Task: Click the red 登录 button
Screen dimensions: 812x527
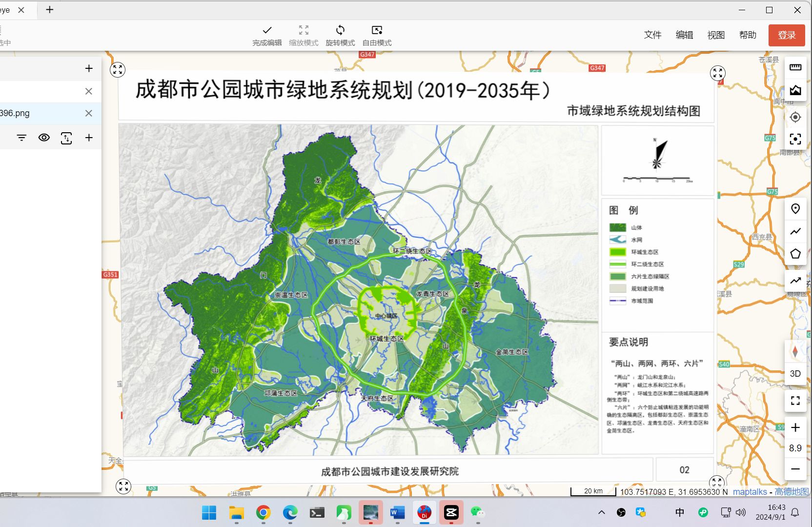Action: coord(786,35)
